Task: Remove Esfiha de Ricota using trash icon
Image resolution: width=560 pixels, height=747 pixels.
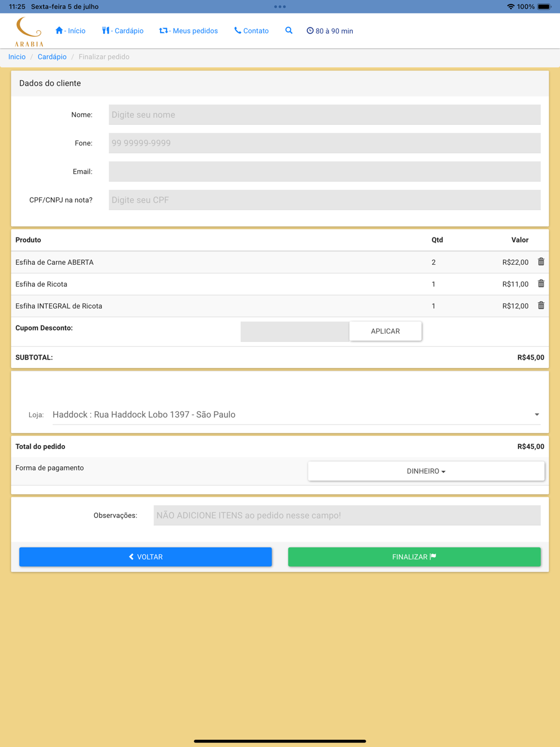Action: [x=541, y=283]
